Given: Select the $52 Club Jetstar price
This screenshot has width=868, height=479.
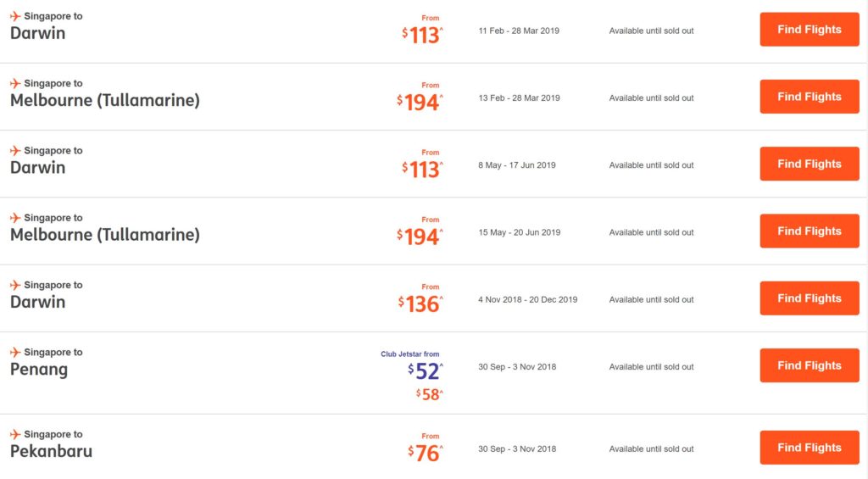Looking at the screenshot, I should [426, 371].
